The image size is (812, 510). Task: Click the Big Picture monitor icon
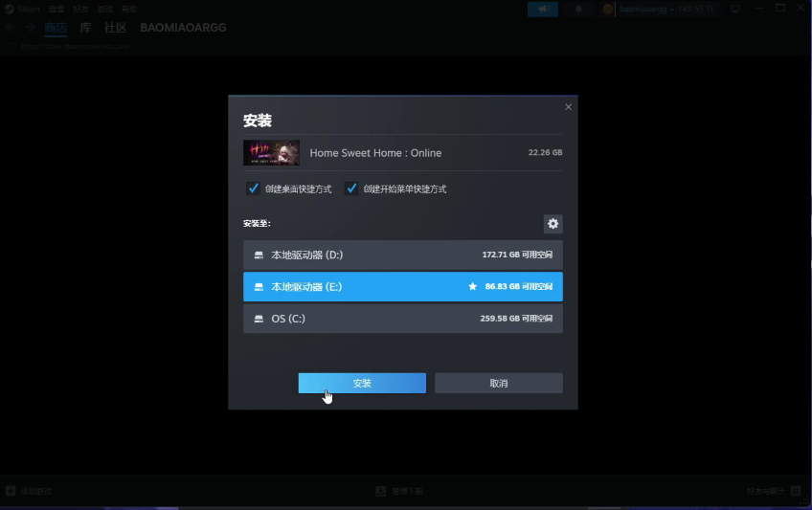(x=734, y=9)
